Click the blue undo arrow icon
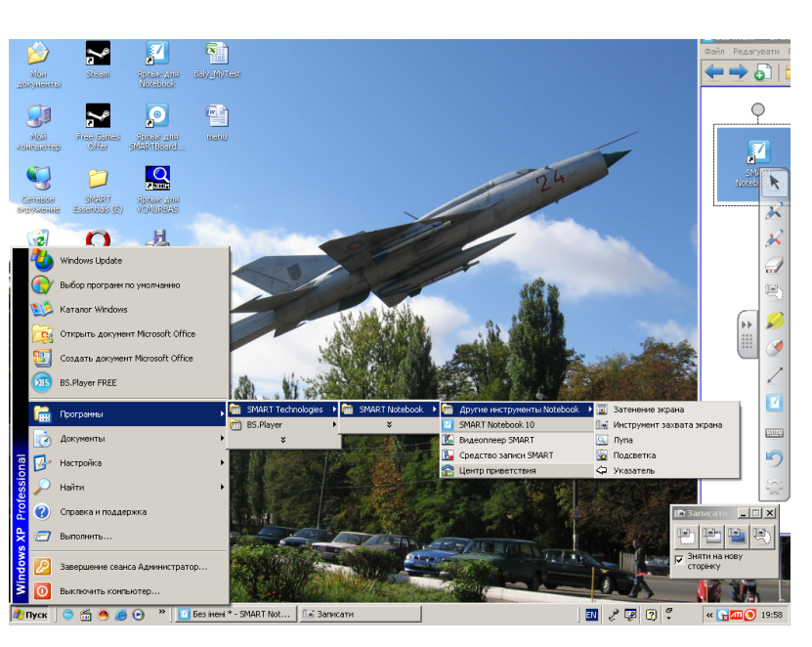This screenshot has width=812, height=647. coord(774,458)
